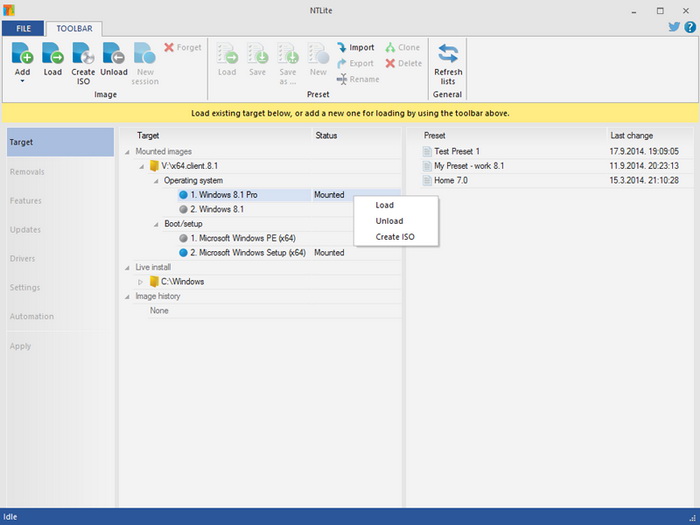
Task: Click the Home 7.0 preset document icon
Action: click(x=427, y=180)
